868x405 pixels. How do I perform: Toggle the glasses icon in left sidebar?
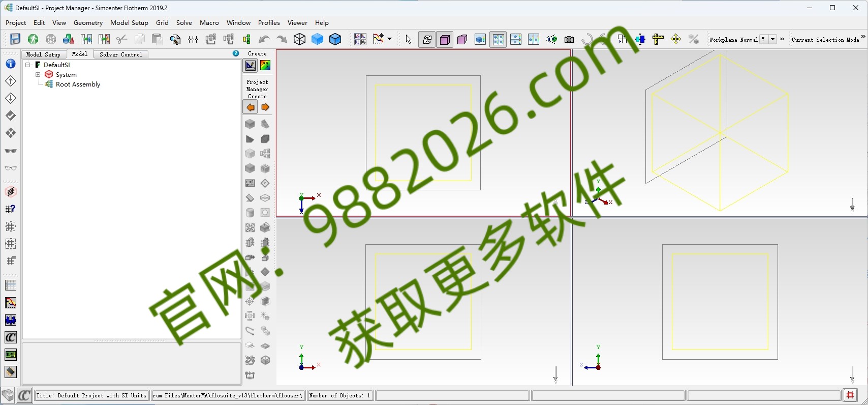pos(11,168)
